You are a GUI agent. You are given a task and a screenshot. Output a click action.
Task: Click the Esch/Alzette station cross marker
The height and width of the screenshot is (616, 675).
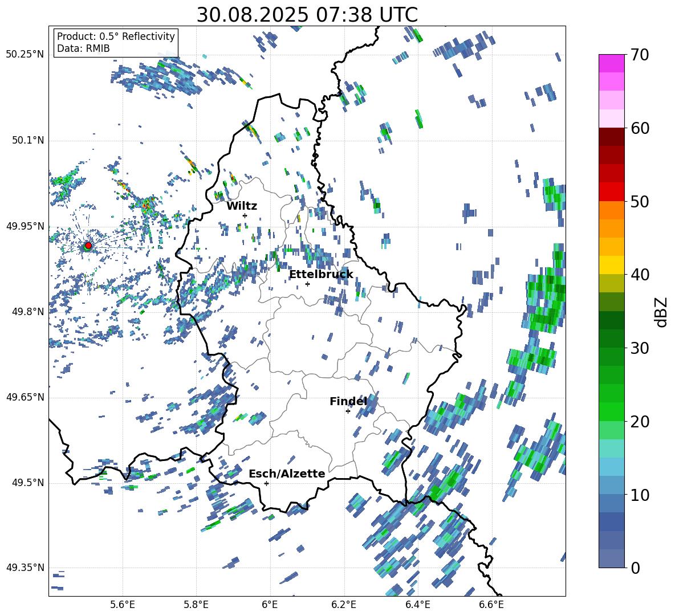point(266,483)
